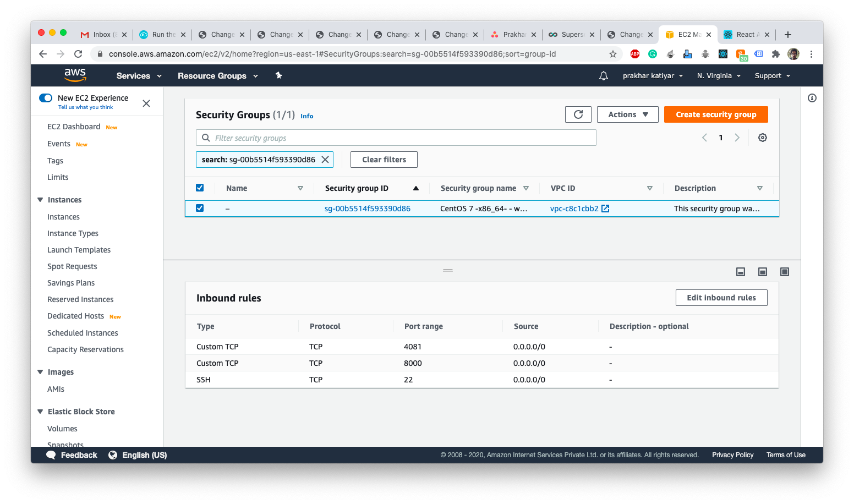Viewport: 854px width, 504px height.
Task: Go to previous page of results
Action: coord(704,138)
